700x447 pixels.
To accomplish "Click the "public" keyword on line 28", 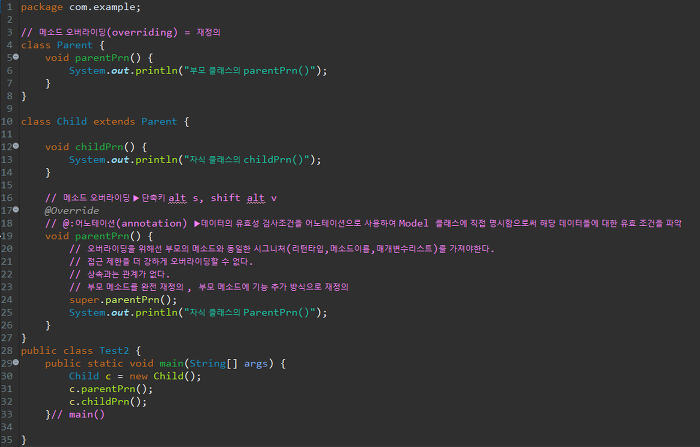I will (39, 351).
